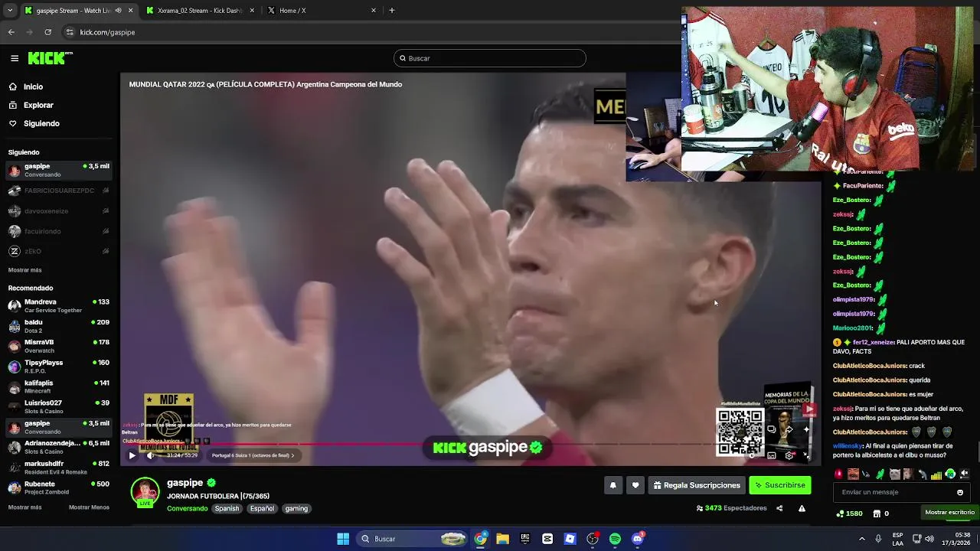The image size is (980, 551).
Task: Select the gaming tag
Action: [296, 508]
